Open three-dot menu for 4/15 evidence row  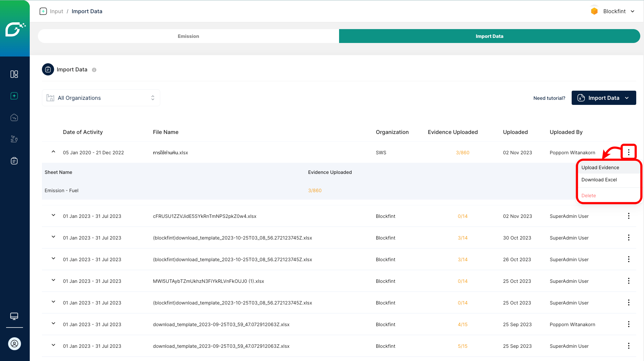628,324
